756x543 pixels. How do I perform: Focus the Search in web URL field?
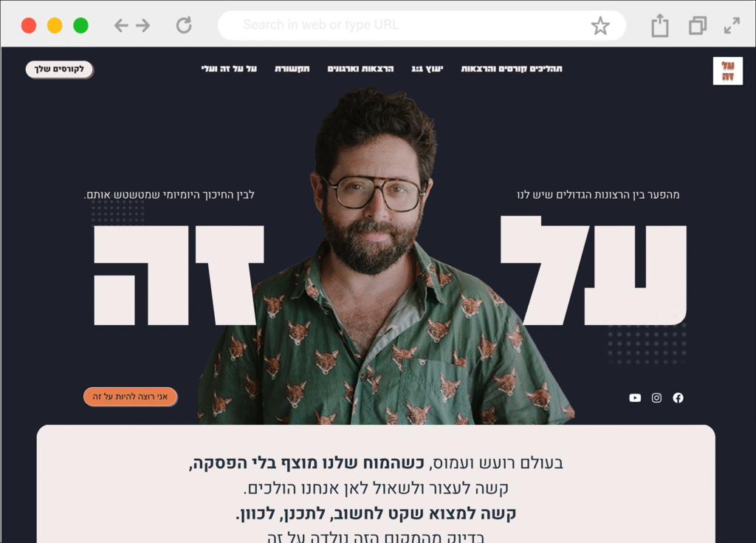[405, 25]
